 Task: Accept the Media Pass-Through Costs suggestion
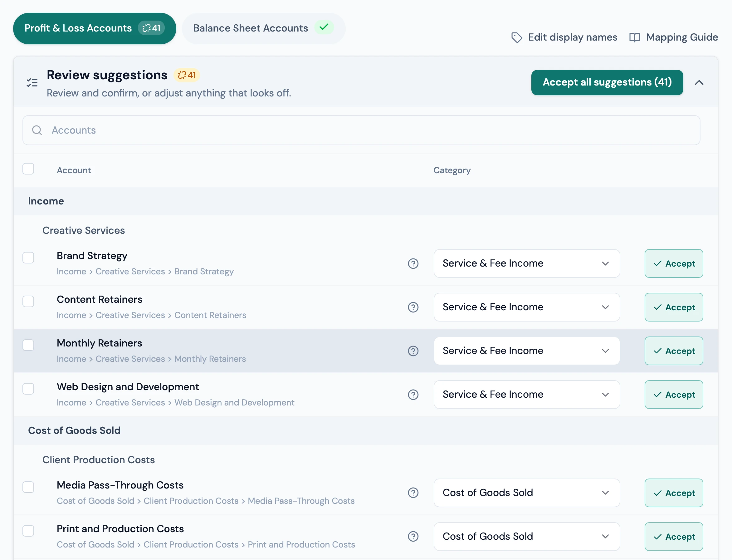pyautogui.click(x=673, y=493)
